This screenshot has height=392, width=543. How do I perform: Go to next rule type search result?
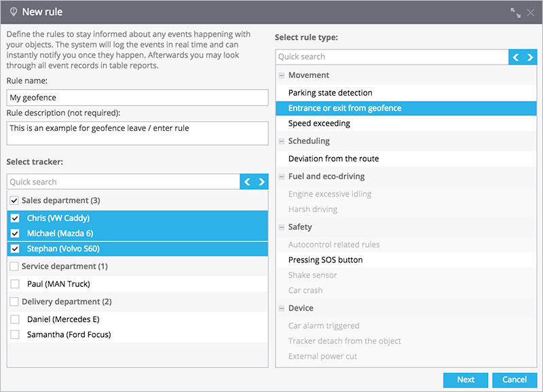coord(530,57)
